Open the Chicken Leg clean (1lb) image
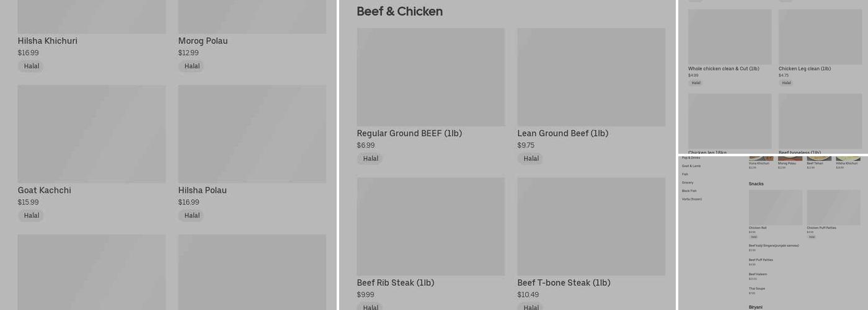Viewport: 868px width, 310px height. (x=820, y=37)
